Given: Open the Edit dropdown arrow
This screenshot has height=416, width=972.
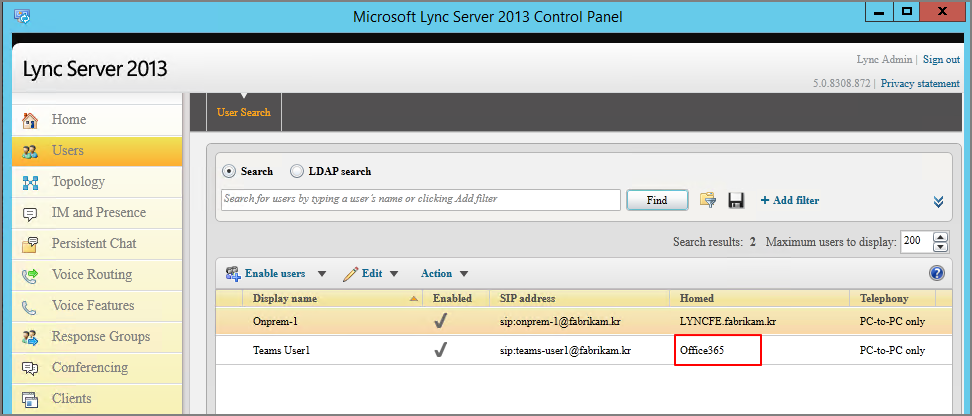Looking at the screenshot, I should (x=393, y=273).
